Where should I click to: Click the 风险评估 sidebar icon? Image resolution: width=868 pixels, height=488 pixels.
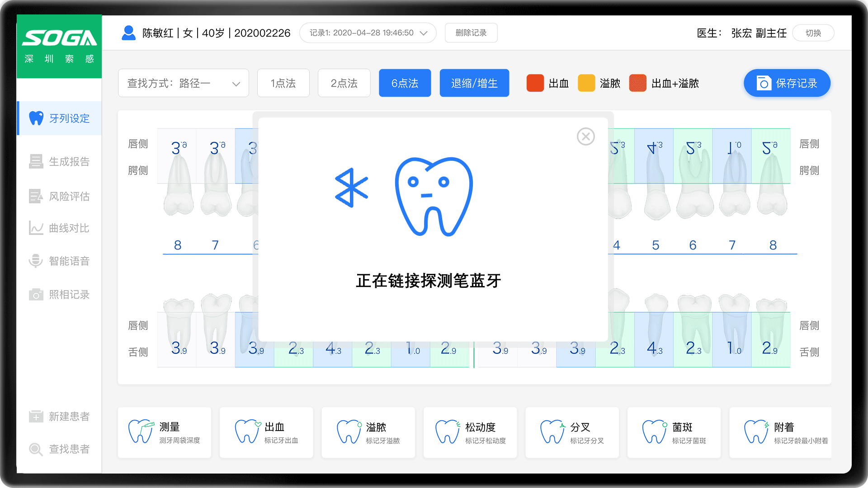[x=59, y=196]
